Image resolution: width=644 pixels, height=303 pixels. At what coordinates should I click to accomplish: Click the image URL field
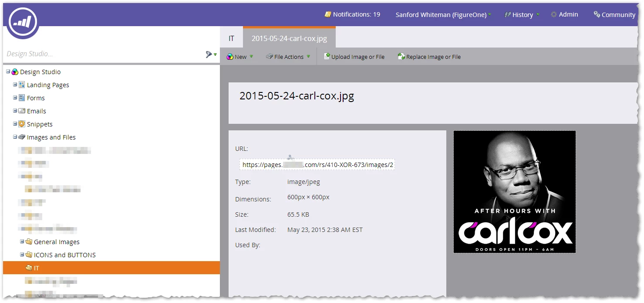click(x=317, y=165)
